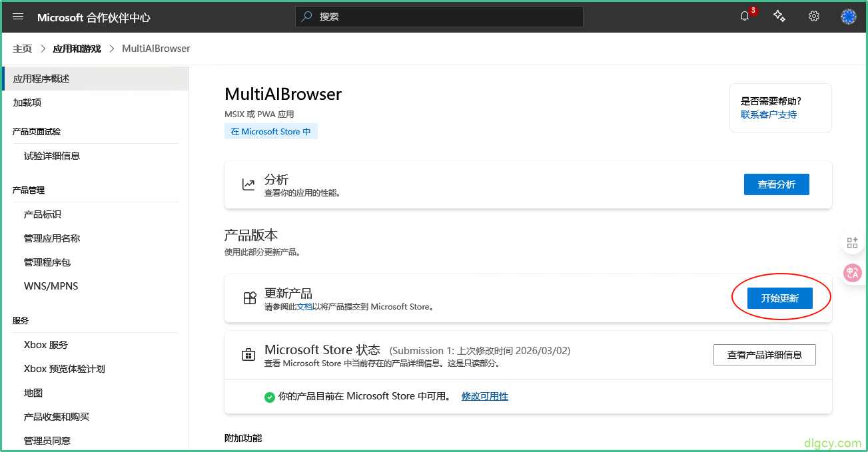Click the Copilot sparkle icon
868x452 pixels.
pos(779,17)
